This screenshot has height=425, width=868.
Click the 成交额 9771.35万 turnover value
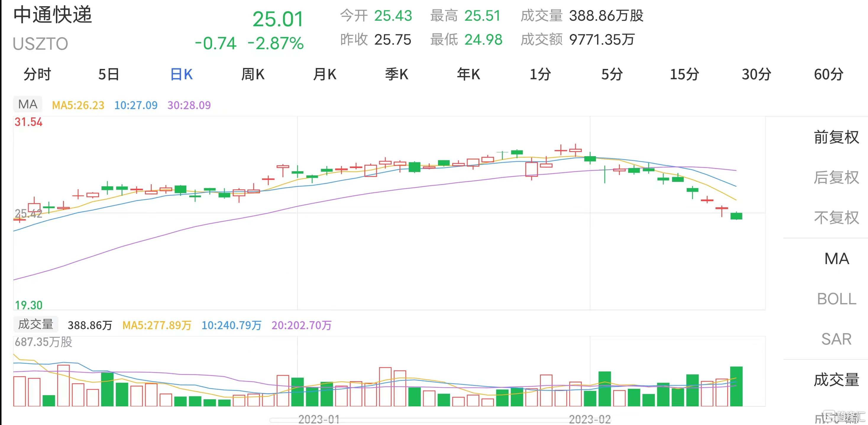coord(578,39)
